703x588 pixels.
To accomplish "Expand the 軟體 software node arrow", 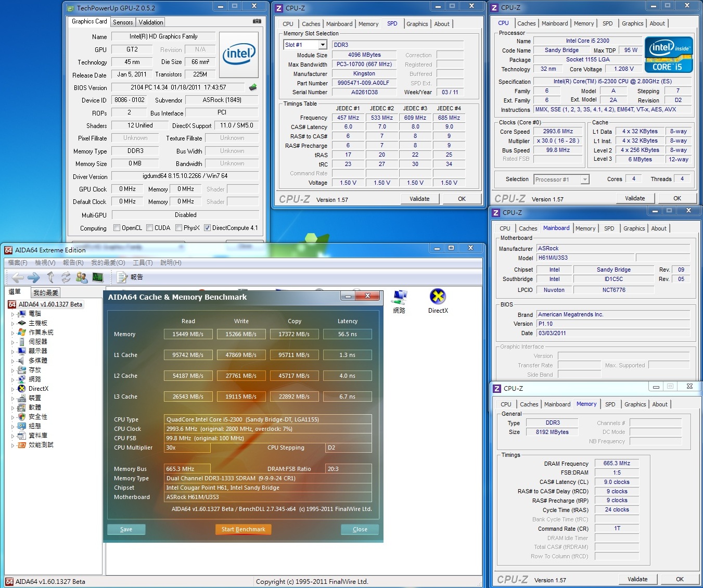I will pos(12,407).
